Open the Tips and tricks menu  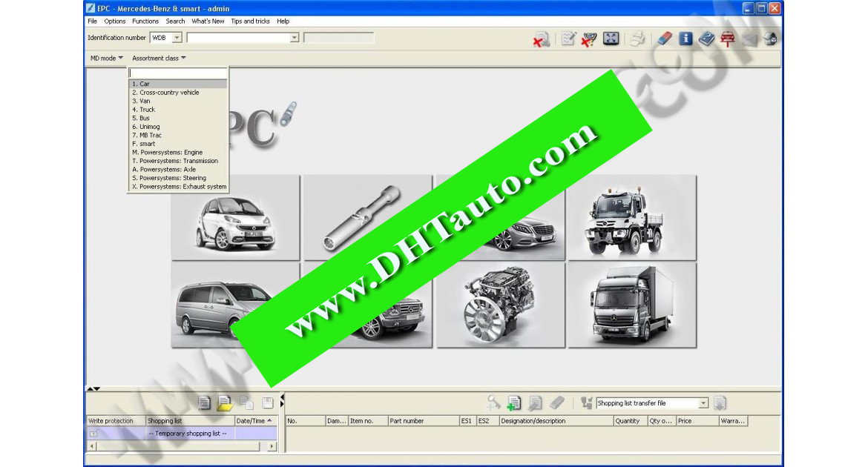coord(250,21)
